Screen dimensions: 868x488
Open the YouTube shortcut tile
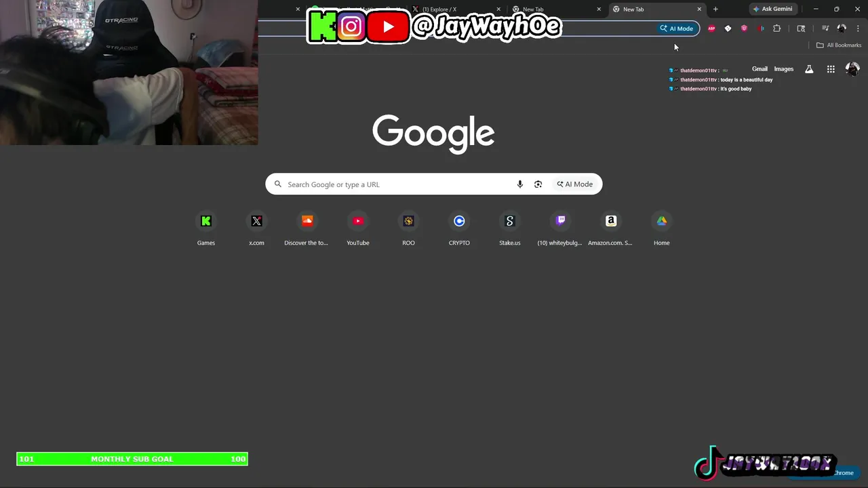[358, 229]
